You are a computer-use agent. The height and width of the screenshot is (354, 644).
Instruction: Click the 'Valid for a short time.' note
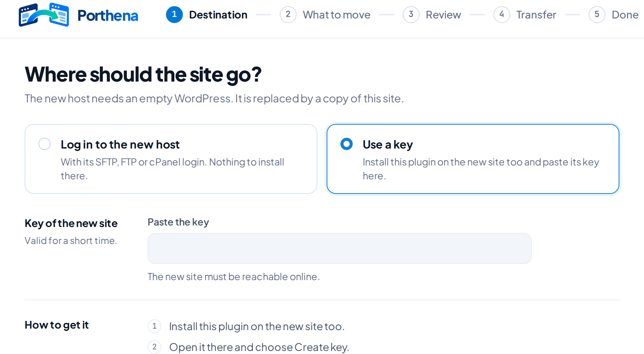coord(71,240)
